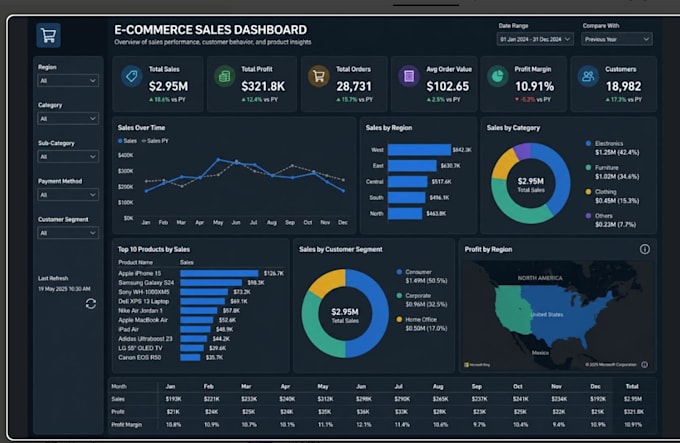Viewport: 680px width, 443px height.
Task: Select the East bar in Sales by Region
Action: point(412,166)
